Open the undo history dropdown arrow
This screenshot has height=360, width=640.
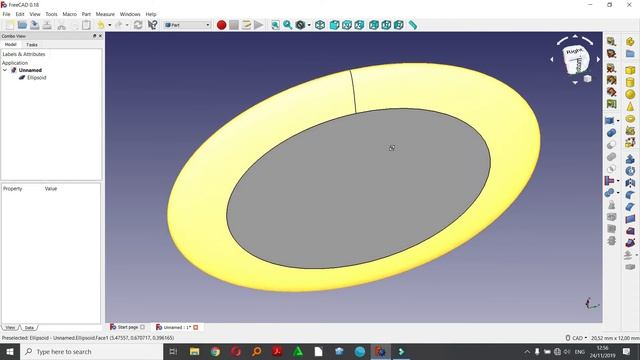pos(110,25)
